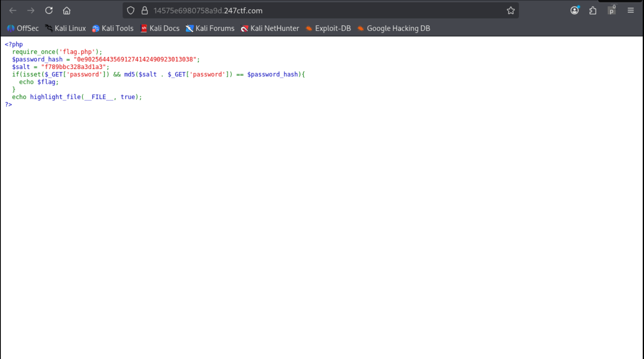Open the Exploit-DB bookmark

coord(328,28)
